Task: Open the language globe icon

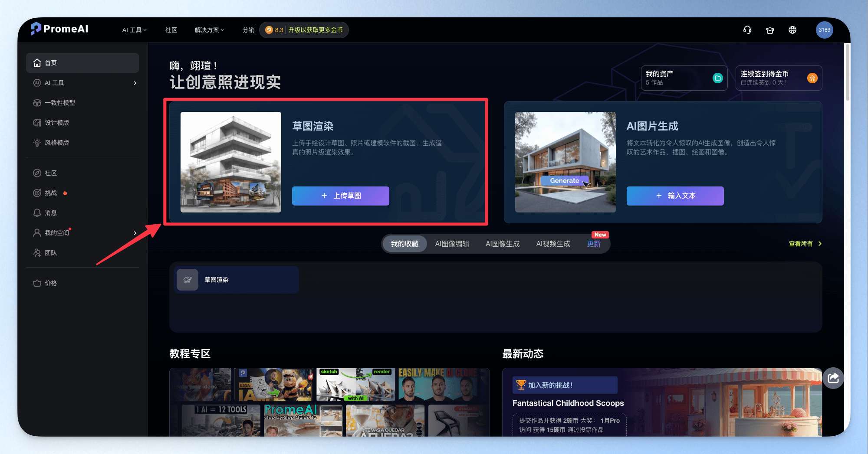Action: tap(792, 30)
